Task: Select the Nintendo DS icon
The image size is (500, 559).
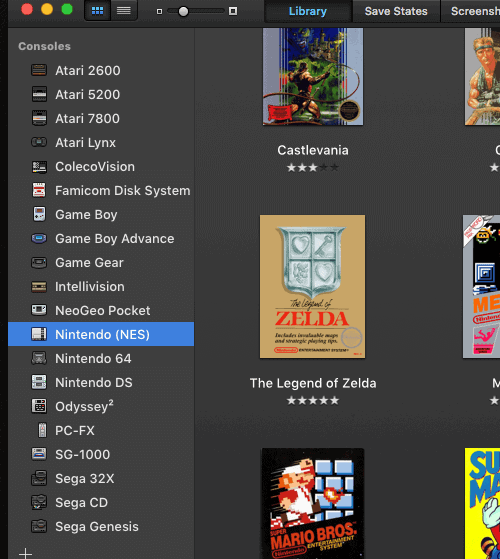Action: (39, 382)
